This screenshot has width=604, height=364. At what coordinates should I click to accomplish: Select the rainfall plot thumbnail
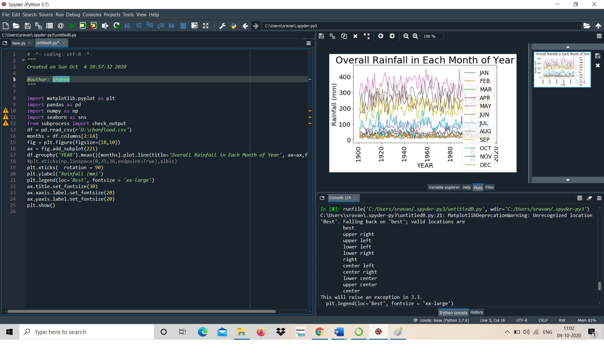pyautogui.click(x=562, y=69)
